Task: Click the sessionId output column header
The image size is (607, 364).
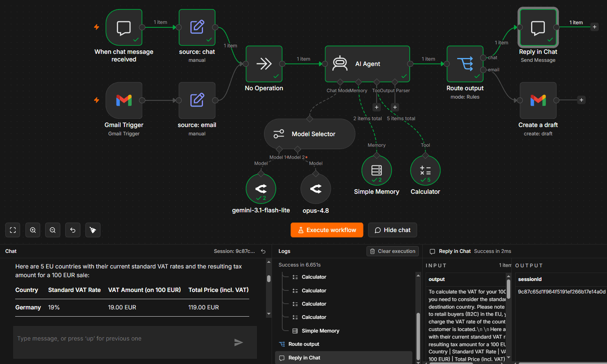Action: pos(530,279)
